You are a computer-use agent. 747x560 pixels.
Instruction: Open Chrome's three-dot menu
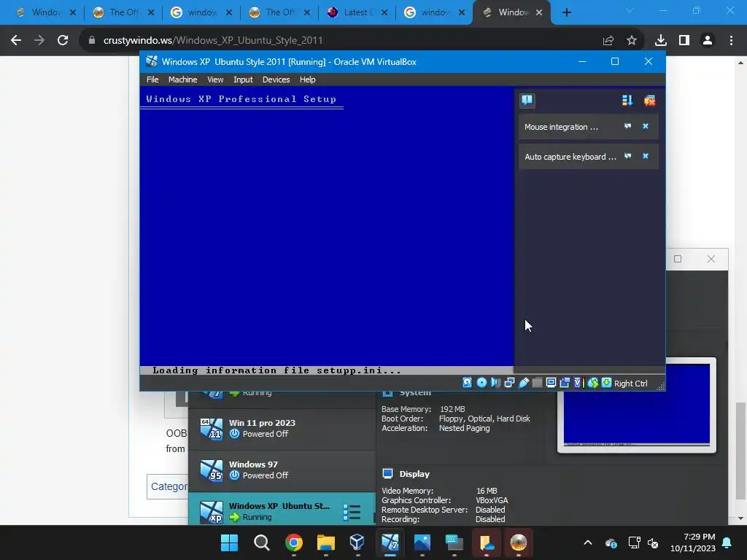point(731,41)
